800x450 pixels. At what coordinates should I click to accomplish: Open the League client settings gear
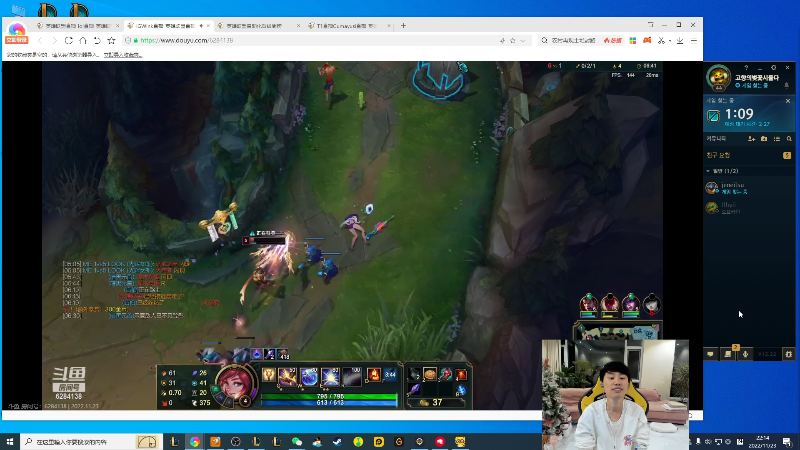pos(773,67)
